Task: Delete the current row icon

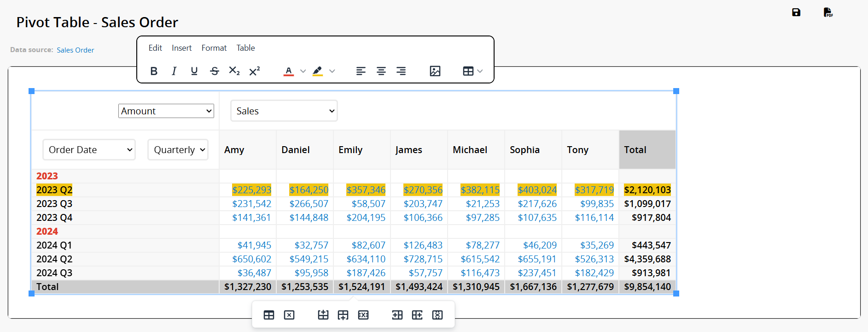Action: 363,315
